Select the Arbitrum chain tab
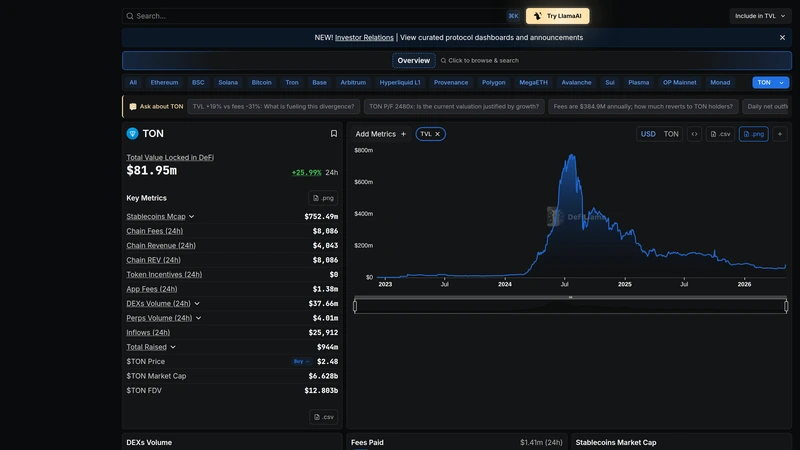The width and height of the screenshot is (800, 450). [x=353, y=83]
